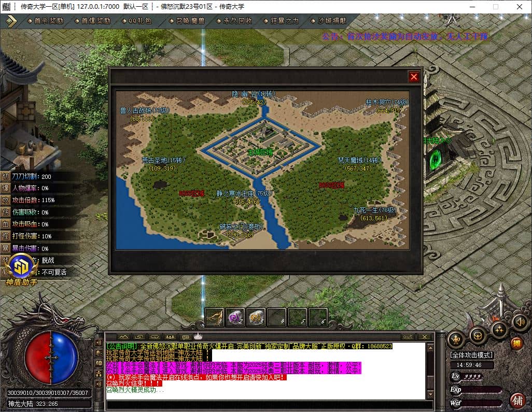Click third side icon left of chat
This screenshot has height=412, width=532.
click(99, 363)
